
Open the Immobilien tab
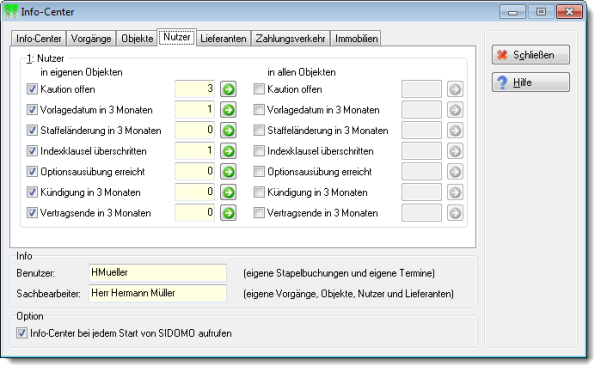pyautogui.click(x=356, y=39)
